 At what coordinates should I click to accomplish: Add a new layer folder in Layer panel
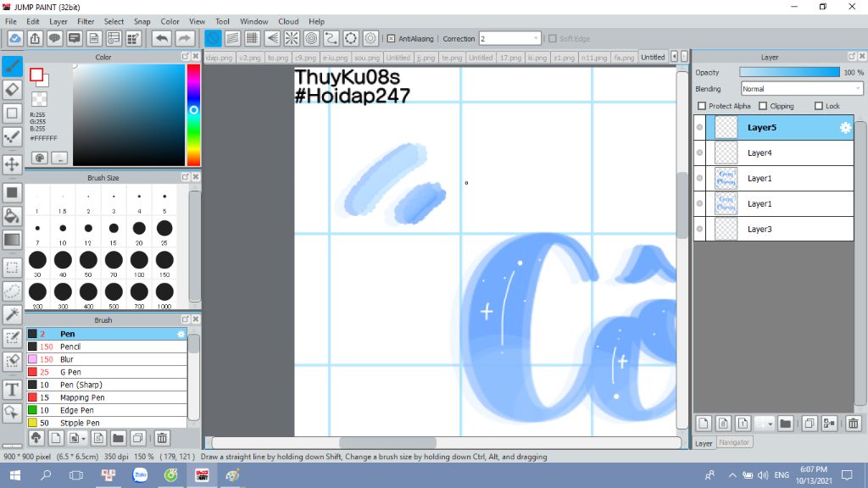(x=785, y=424)
